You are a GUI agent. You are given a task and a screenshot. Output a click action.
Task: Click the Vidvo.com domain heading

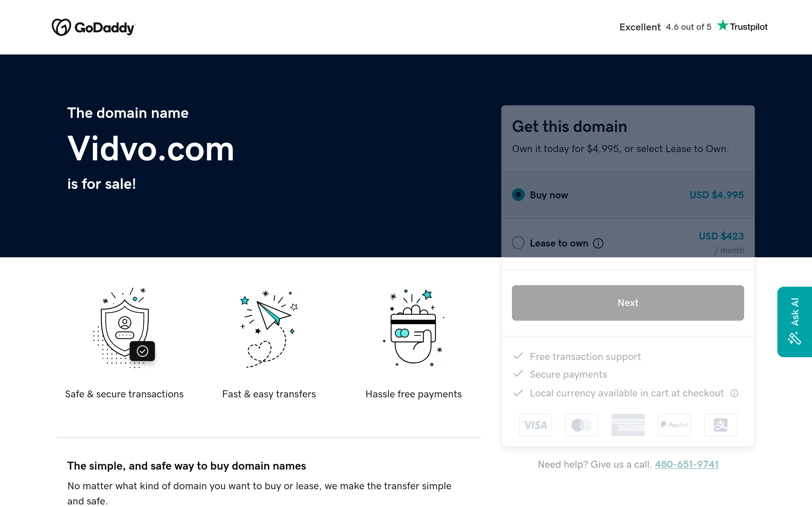151,149
